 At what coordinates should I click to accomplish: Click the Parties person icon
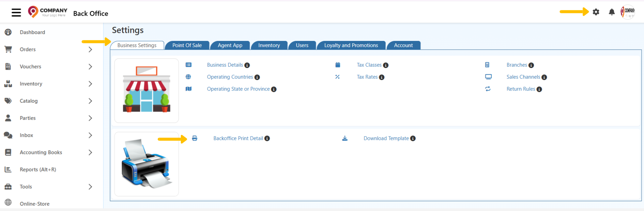tap(8, 118)
